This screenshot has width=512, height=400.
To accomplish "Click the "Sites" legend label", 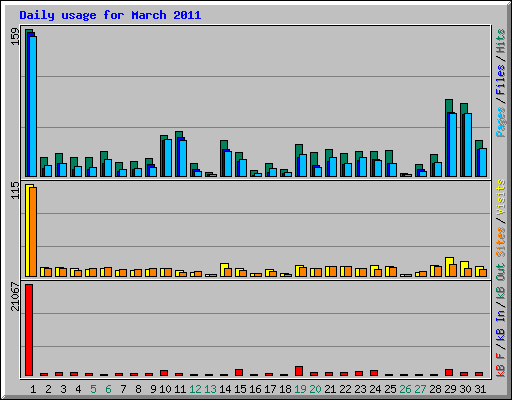I will [x=500, y=242].
